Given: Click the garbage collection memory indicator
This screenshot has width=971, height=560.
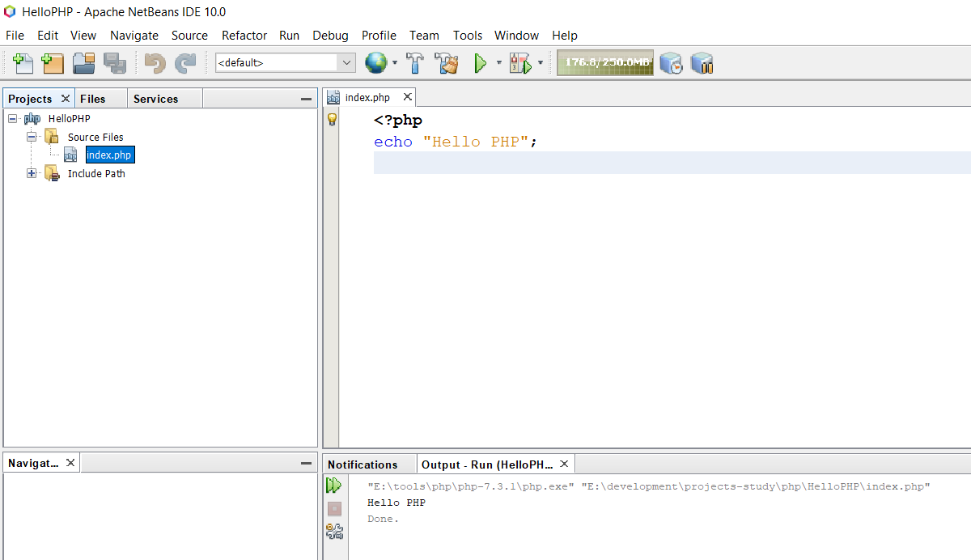Looking at the screenshot, I should [x=605, y=62].
